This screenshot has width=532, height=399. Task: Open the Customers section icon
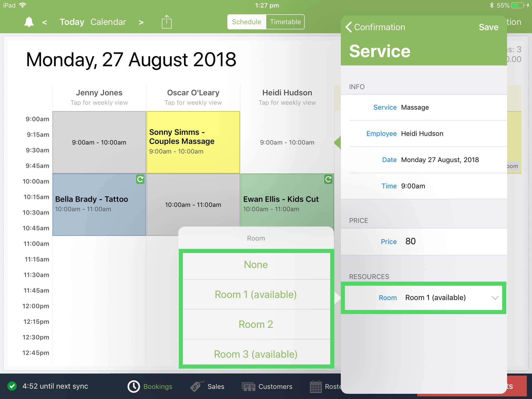[248, 386]
